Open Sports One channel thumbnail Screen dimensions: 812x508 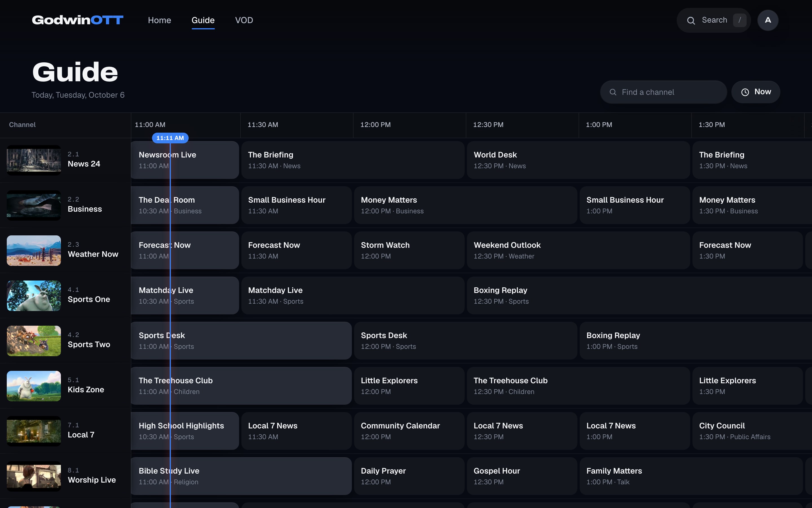(34, 296)
